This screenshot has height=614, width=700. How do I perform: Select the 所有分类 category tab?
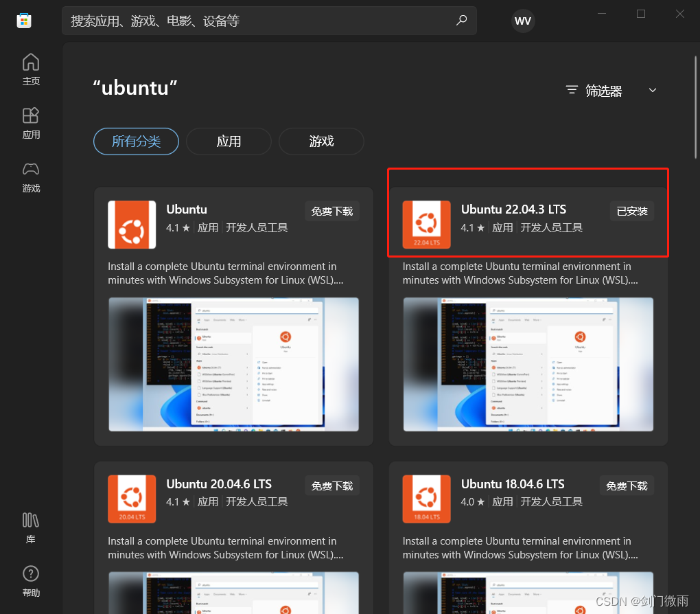(136, 141)
